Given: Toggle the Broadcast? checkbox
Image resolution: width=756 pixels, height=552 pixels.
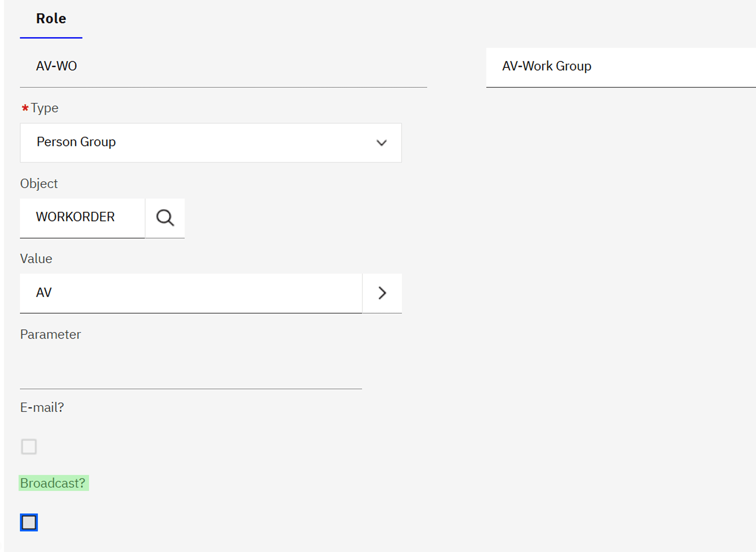Looking at the screenshot, I should click(x=29, y=522).
